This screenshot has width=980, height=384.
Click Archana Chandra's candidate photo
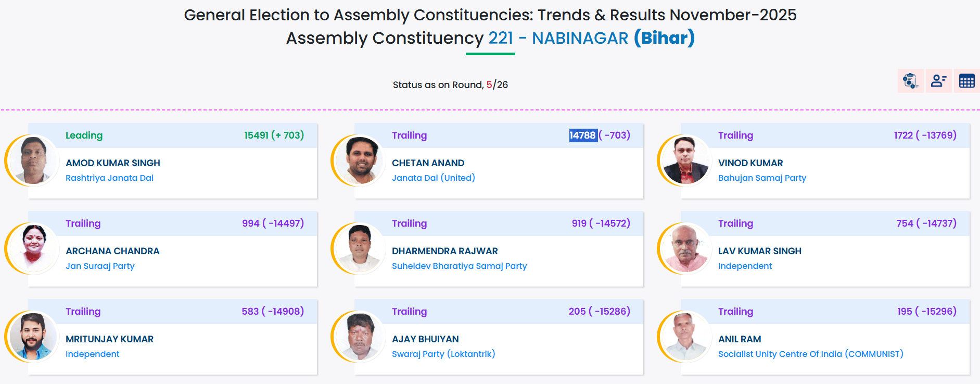point(33,248)
